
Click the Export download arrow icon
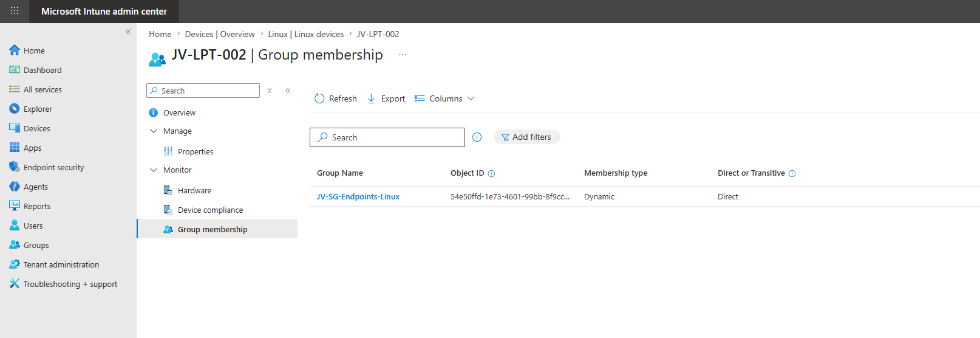371,98
